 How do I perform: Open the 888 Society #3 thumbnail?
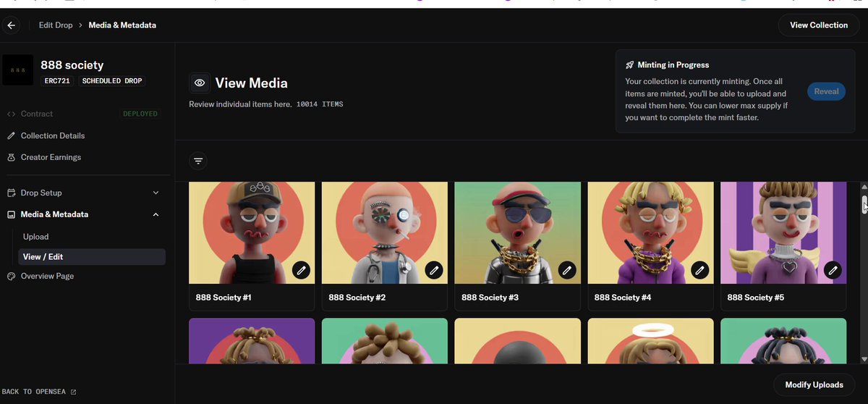(x=518, y=232)
